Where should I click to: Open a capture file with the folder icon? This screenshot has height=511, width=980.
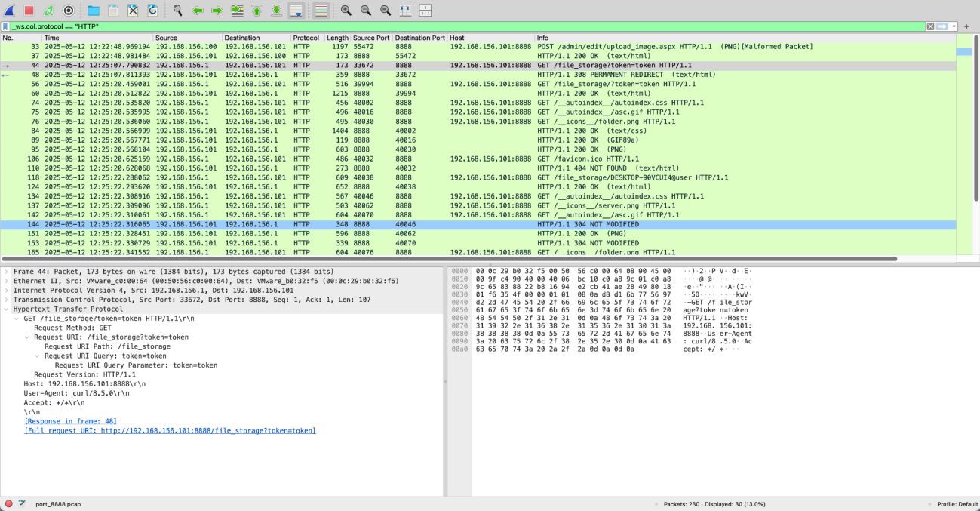[x=94, y=11]
